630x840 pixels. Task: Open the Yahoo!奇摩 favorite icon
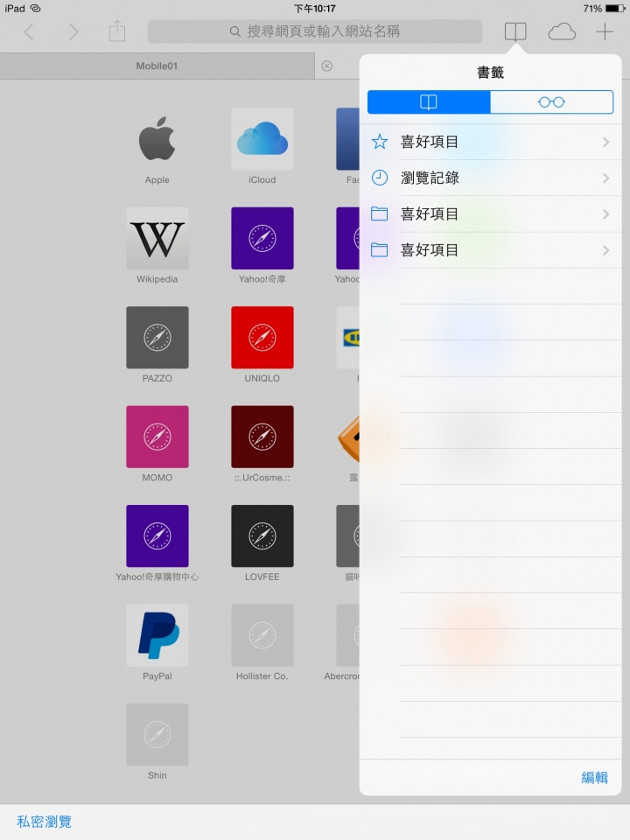pos(262,238)
